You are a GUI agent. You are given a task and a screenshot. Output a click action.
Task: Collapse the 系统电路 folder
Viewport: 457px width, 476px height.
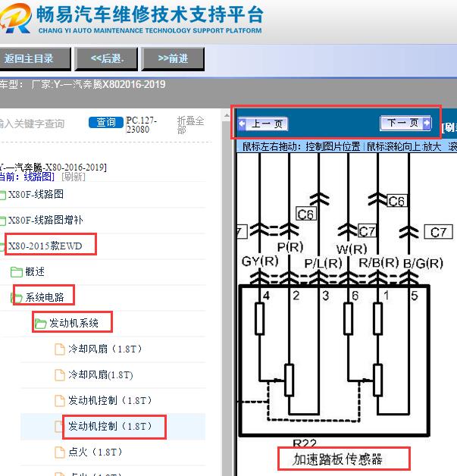point(45,297)
